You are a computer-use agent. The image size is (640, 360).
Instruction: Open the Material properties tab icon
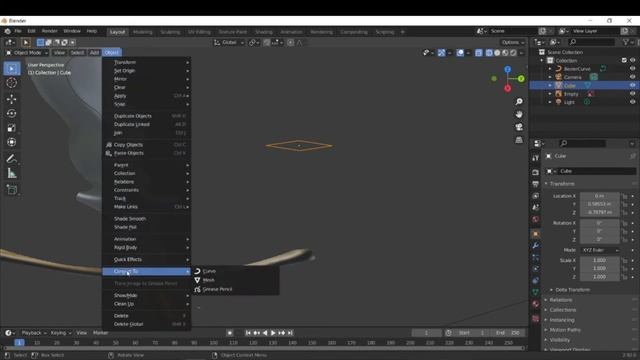[536, 303]
